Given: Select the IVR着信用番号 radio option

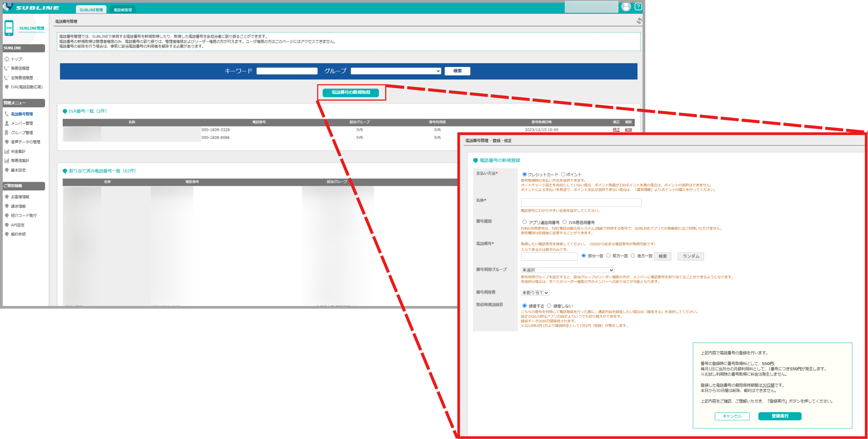Looking at the screenshot, I should (564, 222).
